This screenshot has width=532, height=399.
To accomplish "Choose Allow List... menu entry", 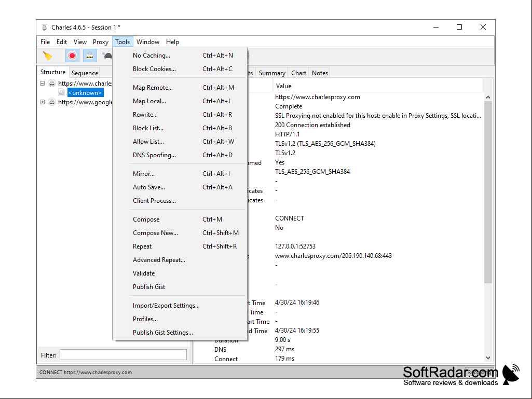I will pyautogui.click(x=180, y=142).
